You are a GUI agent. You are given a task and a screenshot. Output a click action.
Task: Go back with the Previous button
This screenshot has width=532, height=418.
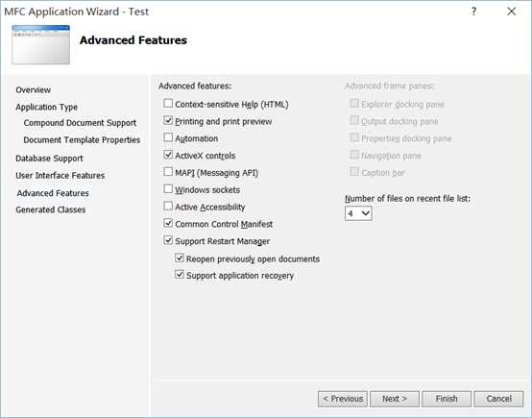point(343,399)
